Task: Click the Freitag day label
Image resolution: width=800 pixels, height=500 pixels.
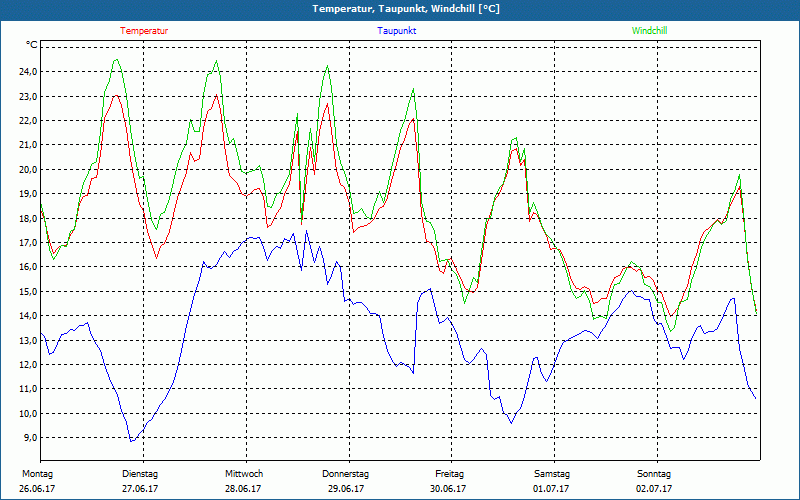Action: click(x=449, y=474)
